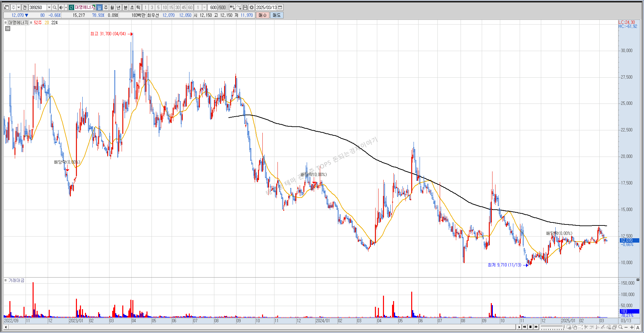
Task: Click the line tool icon beside candlestick icon
Action: 239,7
